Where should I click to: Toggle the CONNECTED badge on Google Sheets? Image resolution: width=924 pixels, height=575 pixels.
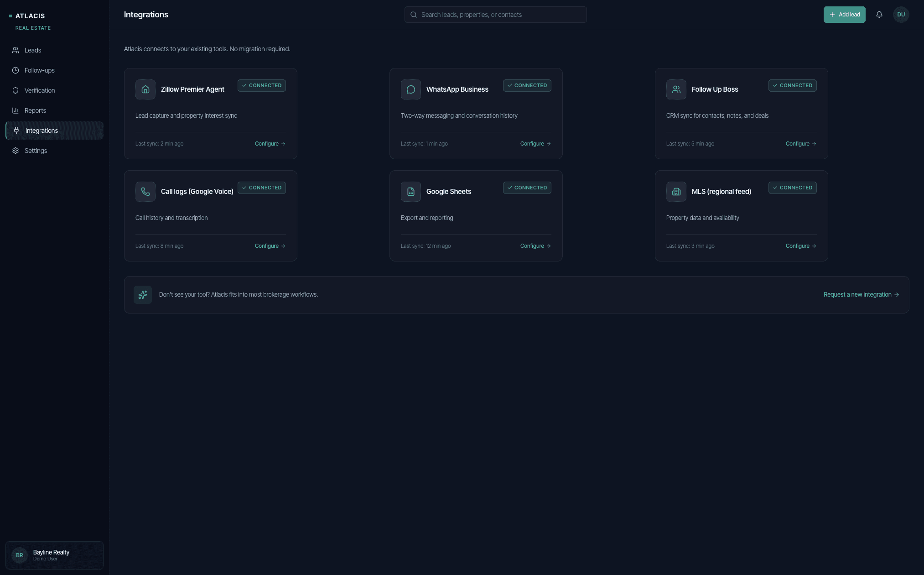pos(527,188)
